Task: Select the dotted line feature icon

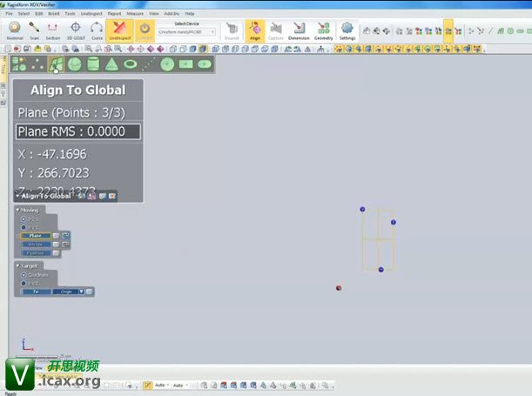Action: point(149,64)
